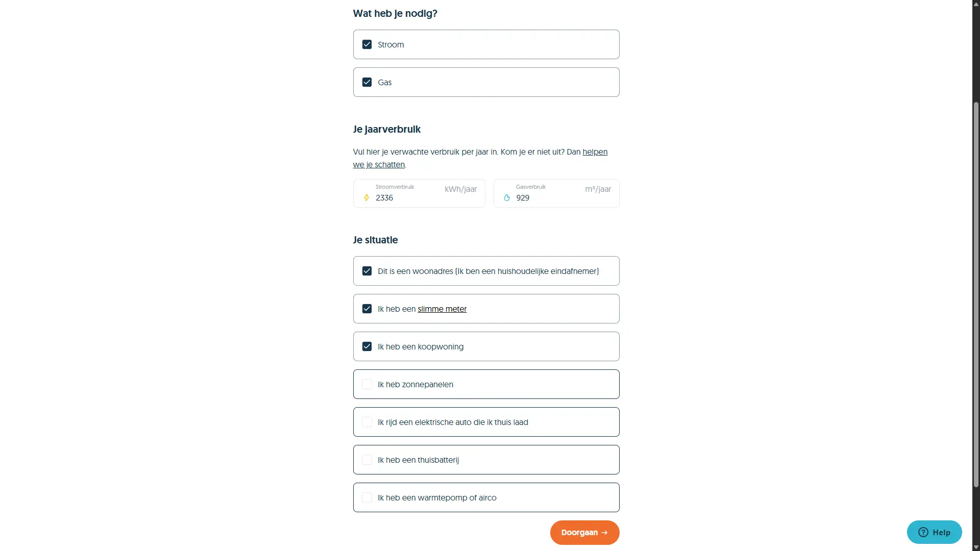Viewport: 980px width, 551px height.
Task: Follow the 'slimme meter' link
Action: tap(442, 309)
